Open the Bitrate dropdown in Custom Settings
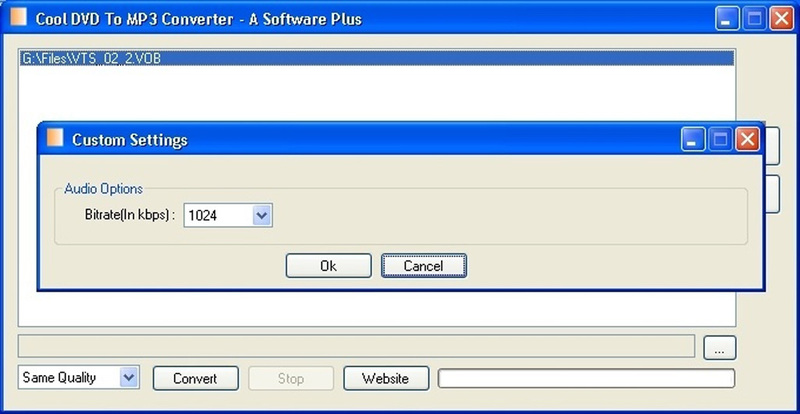The image size is (800, 414). point(262,215)
